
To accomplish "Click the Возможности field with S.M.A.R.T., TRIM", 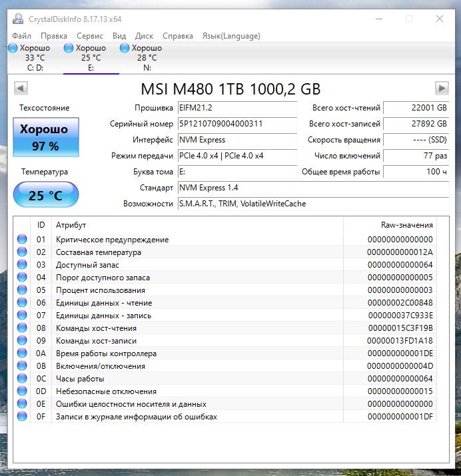I will click(313, 204).
